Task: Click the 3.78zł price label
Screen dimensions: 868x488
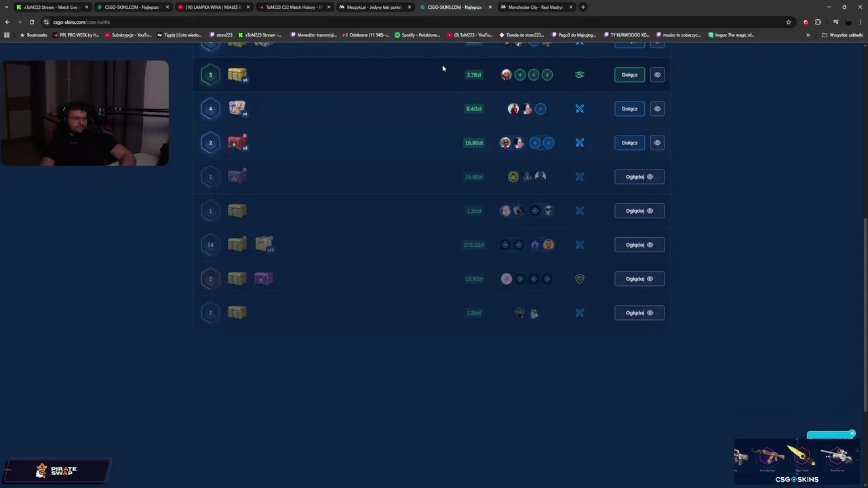Action: click(x=474, y=75)
